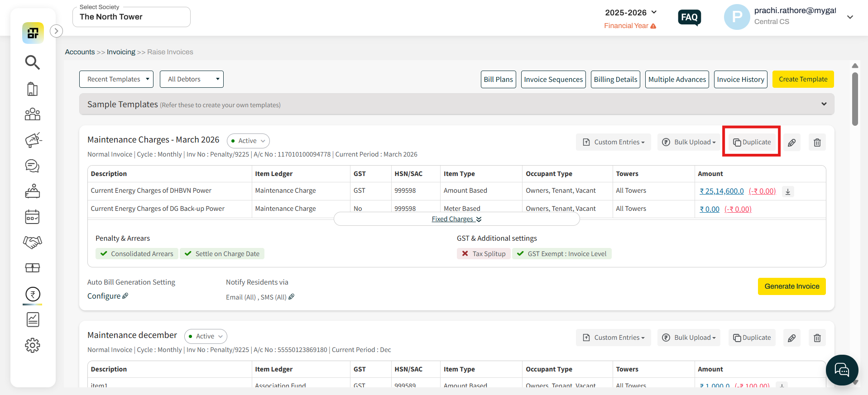This screenshot has height=395, width=868.
Task: Duplicate the Maintenance Charges - March 2026 template
Action: pos(752,142)
